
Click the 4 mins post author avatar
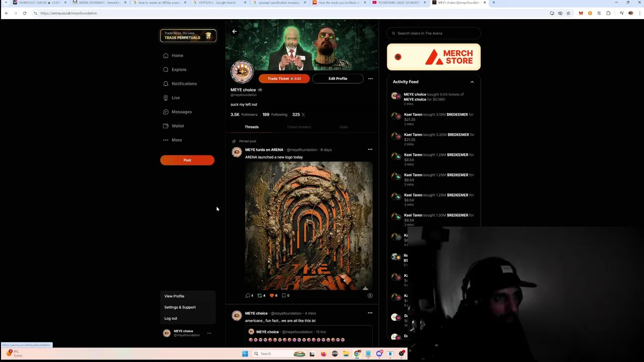236,316
